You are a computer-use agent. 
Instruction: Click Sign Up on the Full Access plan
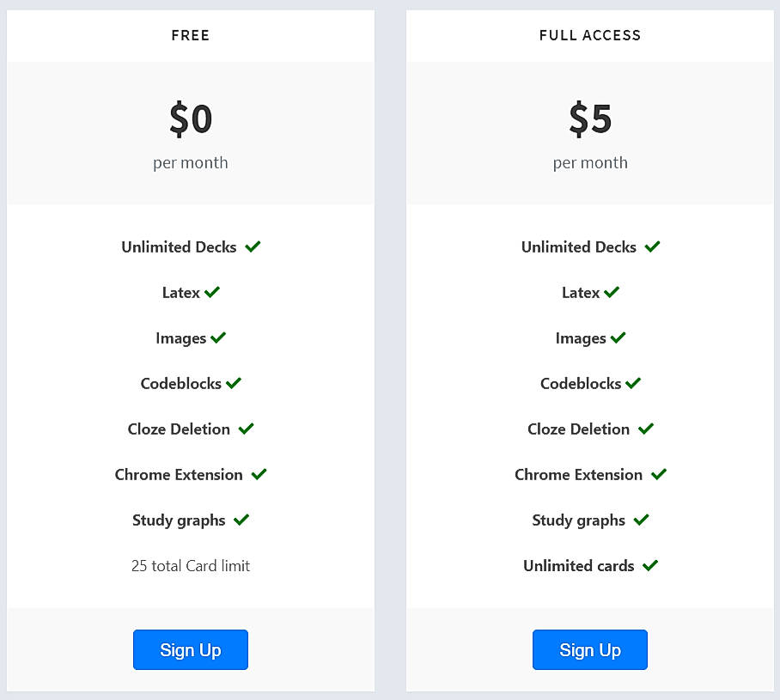click(x=589, y=649)
